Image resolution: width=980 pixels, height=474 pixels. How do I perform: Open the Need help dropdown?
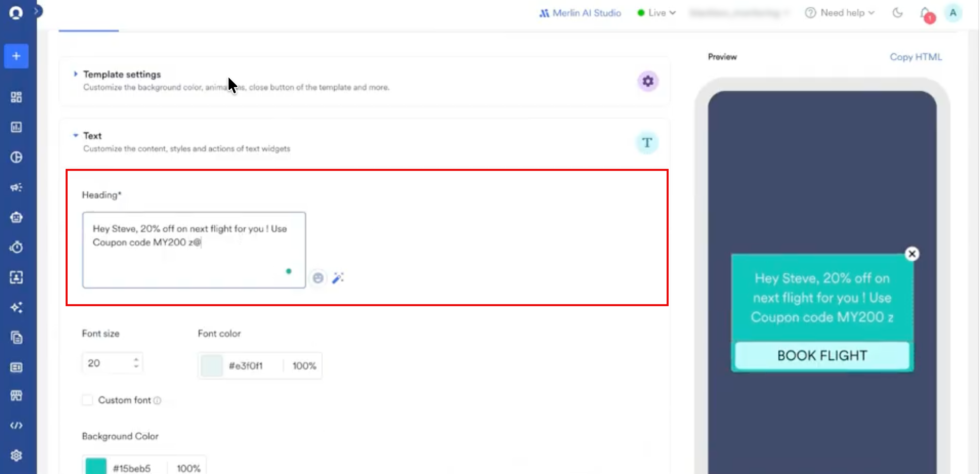click(840, 13)
